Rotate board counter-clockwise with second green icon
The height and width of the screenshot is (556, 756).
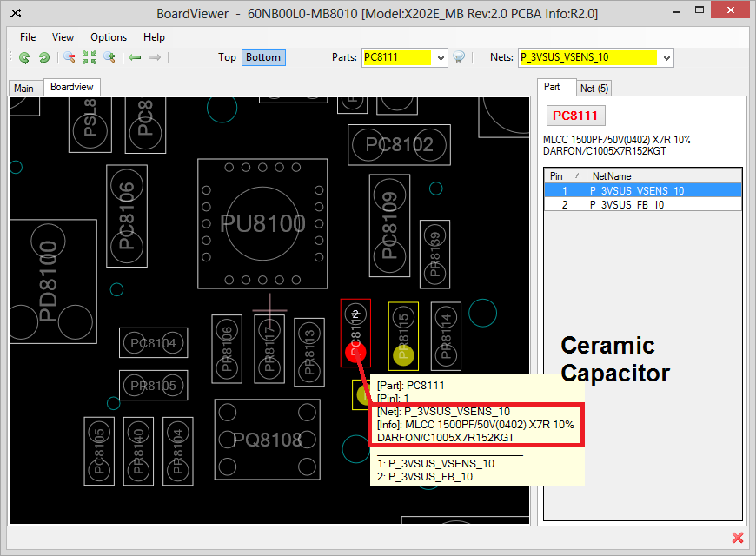point(43,58)
